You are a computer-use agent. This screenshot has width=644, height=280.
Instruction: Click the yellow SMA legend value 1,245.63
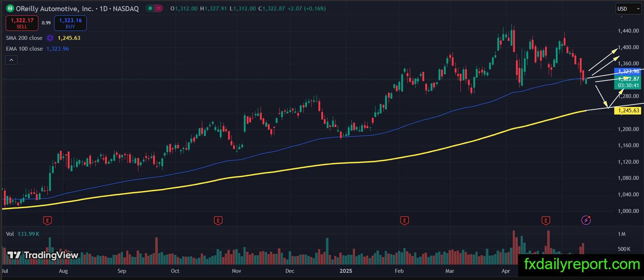pyautogui.click(x=69, y=38)
